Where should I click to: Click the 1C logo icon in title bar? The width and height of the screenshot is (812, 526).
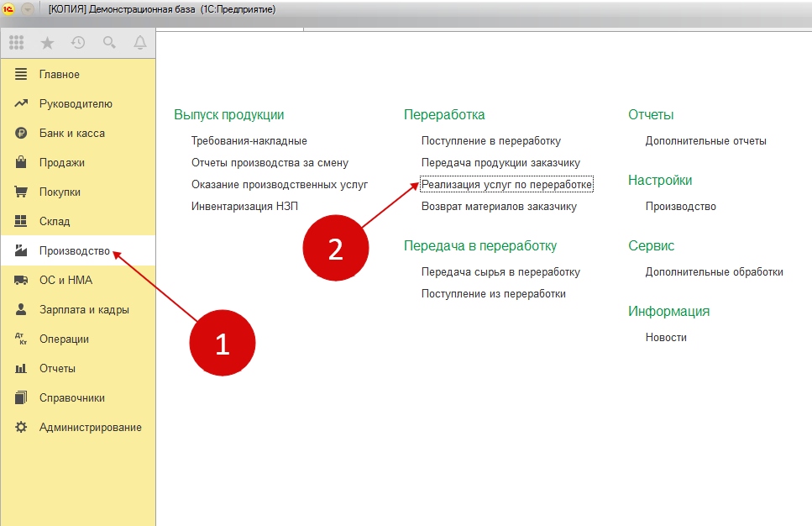point(8,8)
